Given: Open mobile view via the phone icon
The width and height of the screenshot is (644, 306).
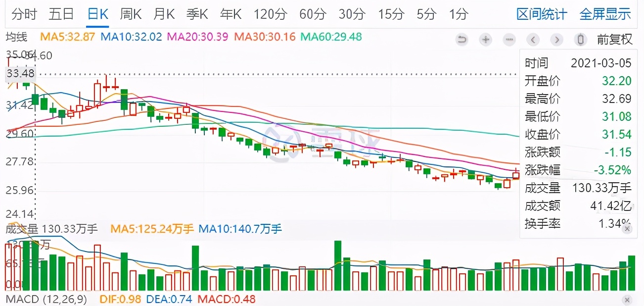Looking at the screenshot, I should click(x=580, y=40).
